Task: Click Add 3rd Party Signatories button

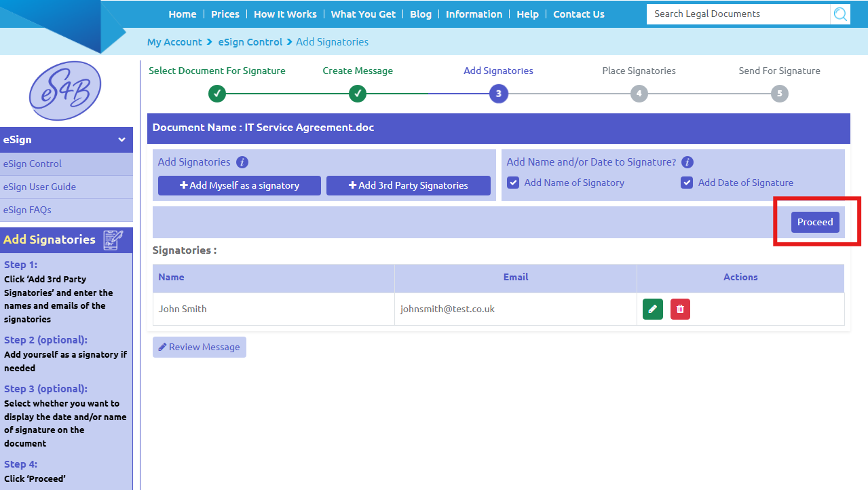Action: click(408, 185)
